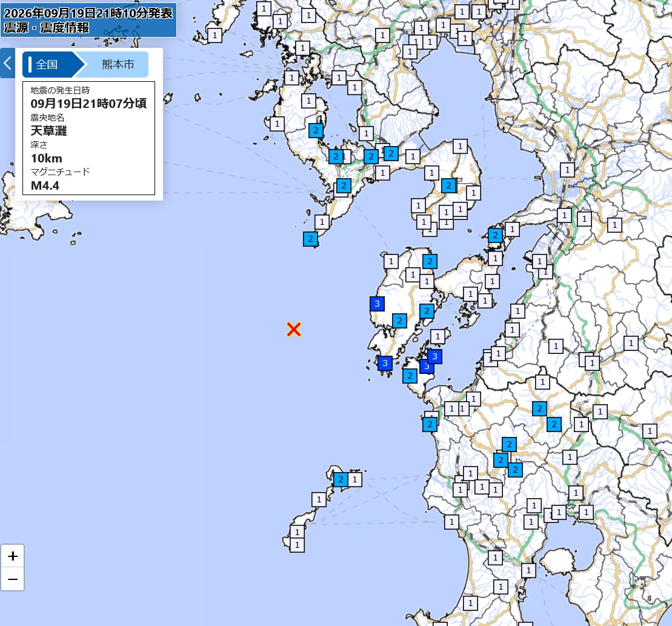This screenshot has height=626, width=672.
Task: Click the red X epicenter marker
Action: coord(293,330)
